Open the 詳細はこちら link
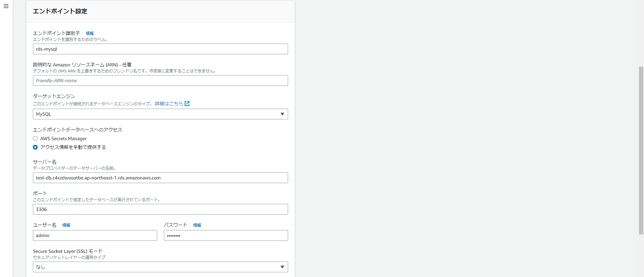644x277 pixels. point(169,104)
